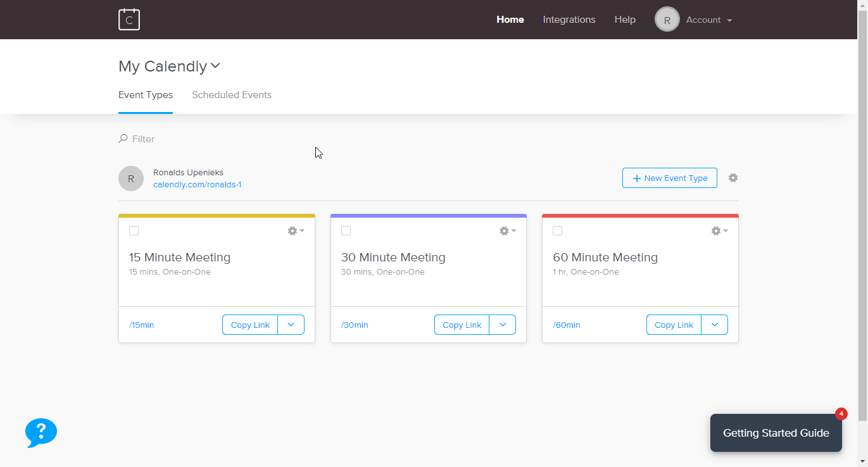Expand the My Calendly dropdown
868x467 pixels.
[215, 66]
